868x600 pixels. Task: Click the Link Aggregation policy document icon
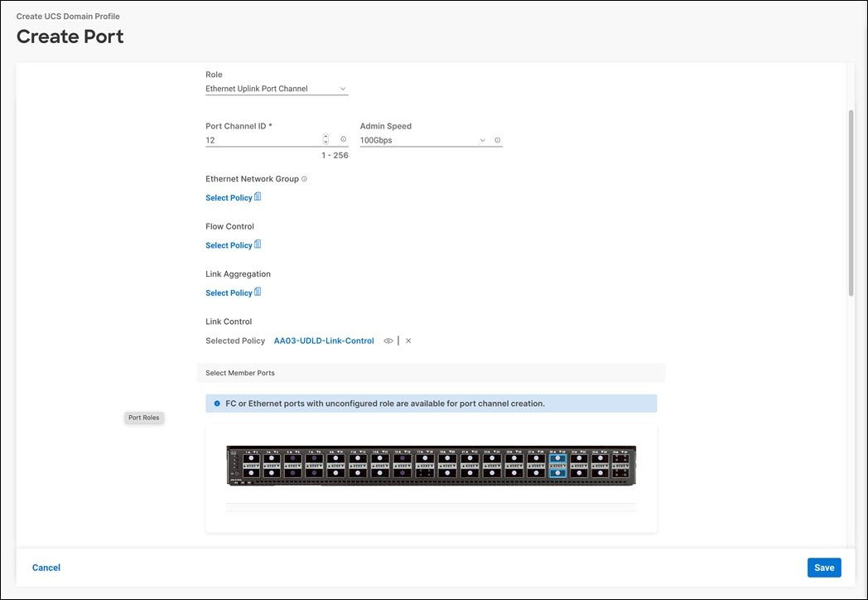pyautogui.click(x=257, y=292)
